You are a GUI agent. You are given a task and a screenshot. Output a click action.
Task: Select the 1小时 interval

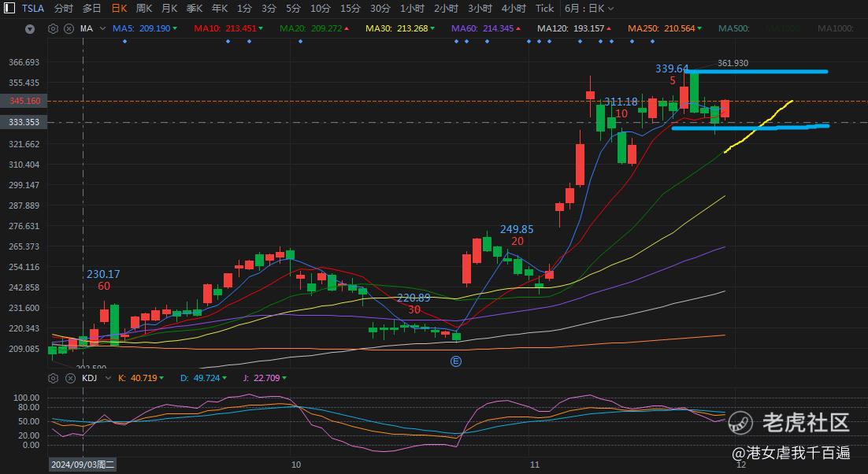(x=412, y=9)
